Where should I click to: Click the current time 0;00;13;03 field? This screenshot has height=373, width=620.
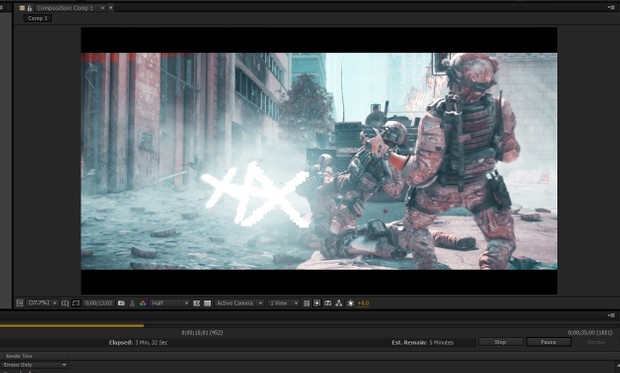click(98, 303)
